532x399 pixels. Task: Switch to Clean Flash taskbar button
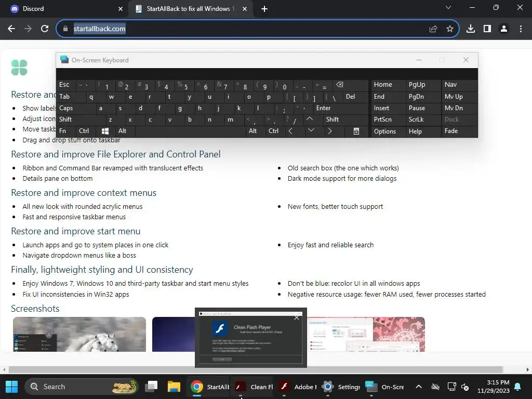(252, 387)
